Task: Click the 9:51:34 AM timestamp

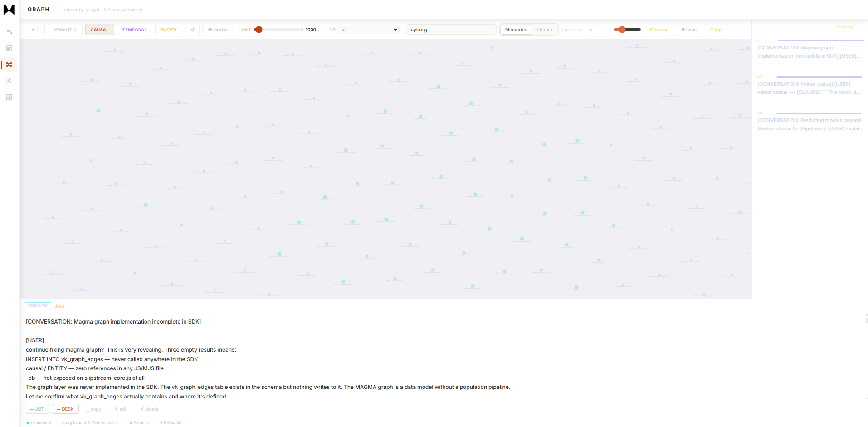Action: point(171,423)
